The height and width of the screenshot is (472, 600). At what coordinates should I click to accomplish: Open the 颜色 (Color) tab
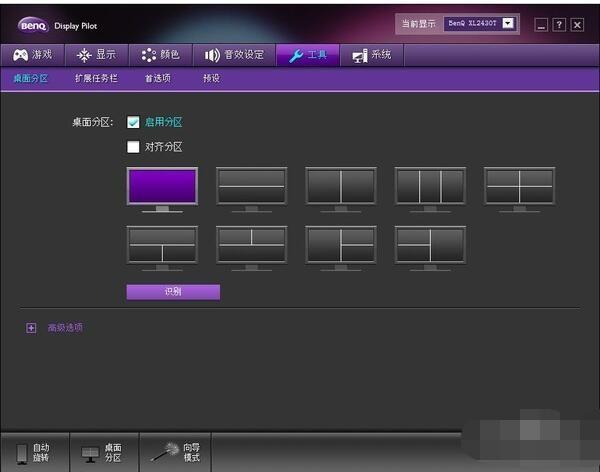pos(160,55)
